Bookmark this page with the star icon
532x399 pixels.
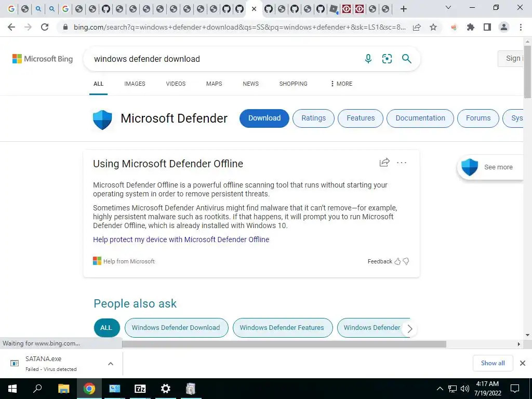click(433, 27)
